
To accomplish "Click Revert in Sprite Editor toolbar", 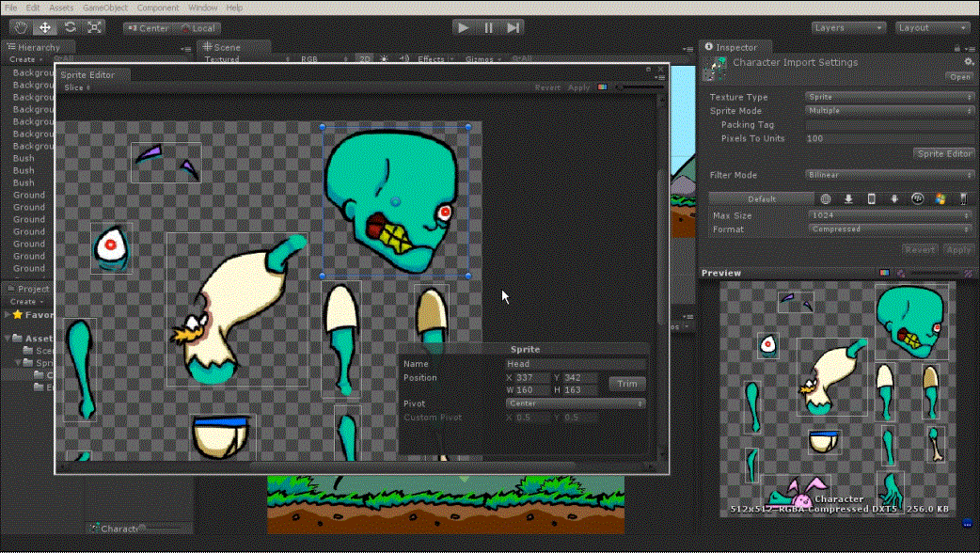I will tap(547, 87).
